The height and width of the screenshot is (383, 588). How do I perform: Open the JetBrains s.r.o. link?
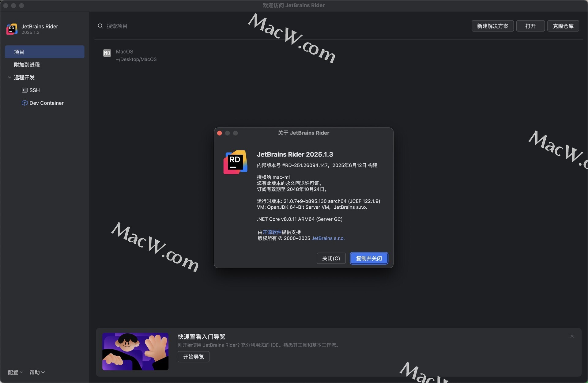coord(328,238)
